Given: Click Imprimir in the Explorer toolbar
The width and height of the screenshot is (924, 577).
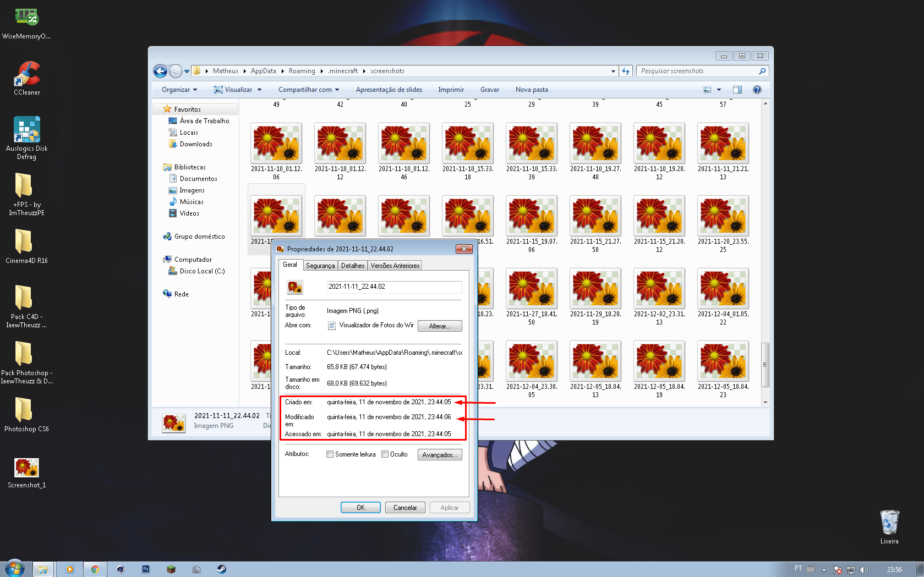Looking at the screenshot, I should coord(451,90).
